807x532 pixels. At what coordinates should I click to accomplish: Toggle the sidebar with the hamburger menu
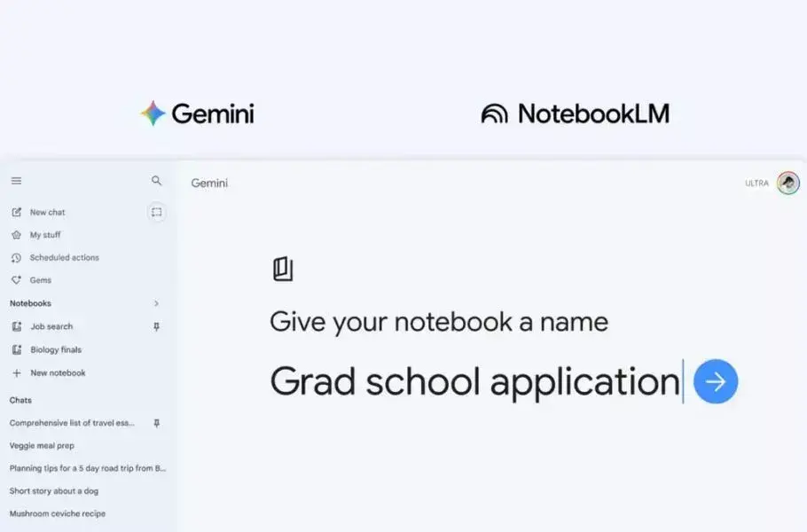[16, 180]
